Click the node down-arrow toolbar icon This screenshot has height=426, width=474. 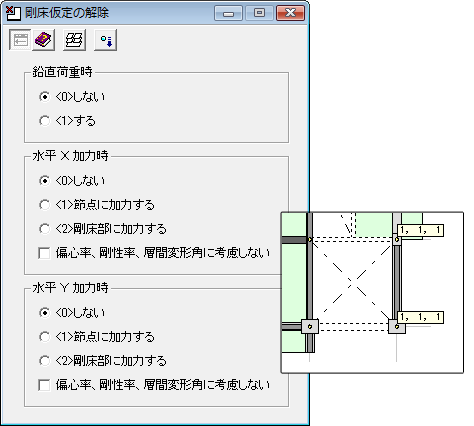(105, 40)
